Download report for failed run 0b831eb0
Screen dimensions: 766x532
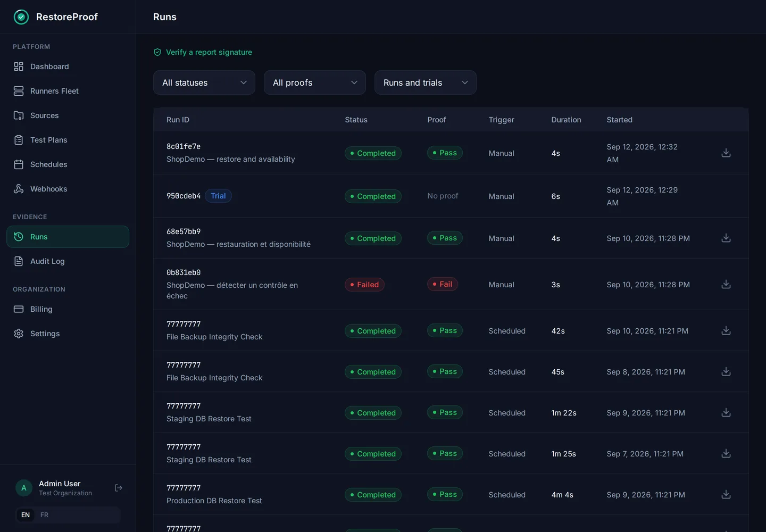pos(726,285)
